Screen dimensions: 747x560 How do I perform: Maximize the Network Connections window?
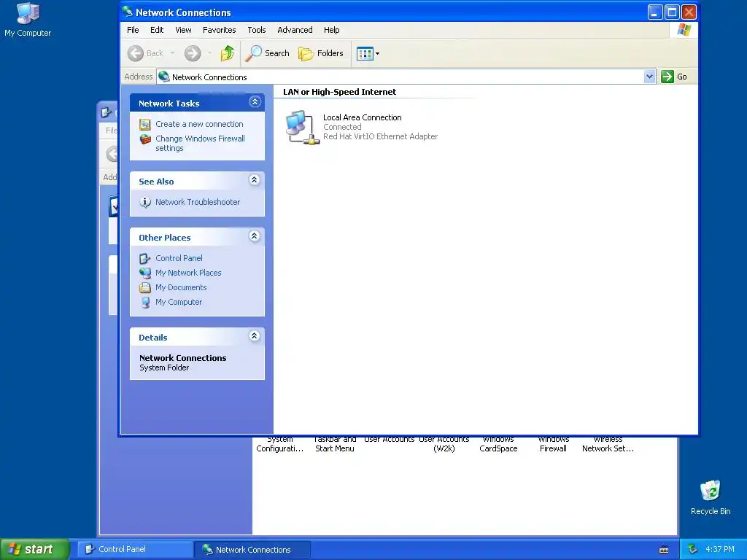pyautogui.click(x=672, y=12)
